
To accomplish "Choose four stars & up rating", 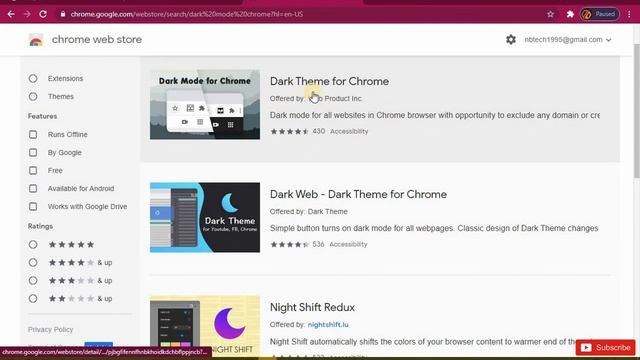I will point(33,262).
